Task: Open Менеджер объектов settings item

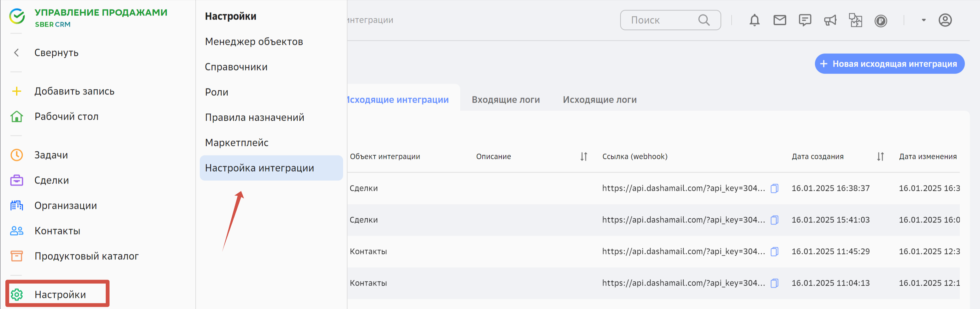Action: tap(254, 41)
